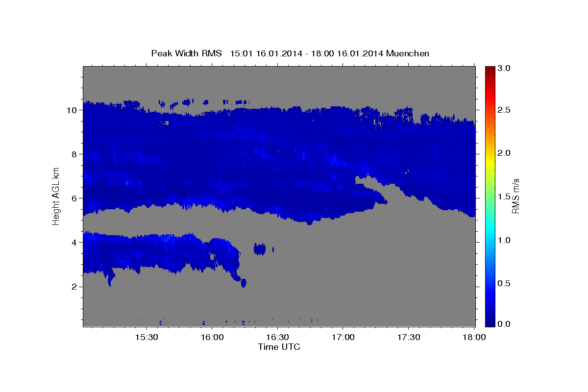This screenshot has height=392, width=588.
Task: Click the '16:30' time axis label
Action: pos(277,338)
